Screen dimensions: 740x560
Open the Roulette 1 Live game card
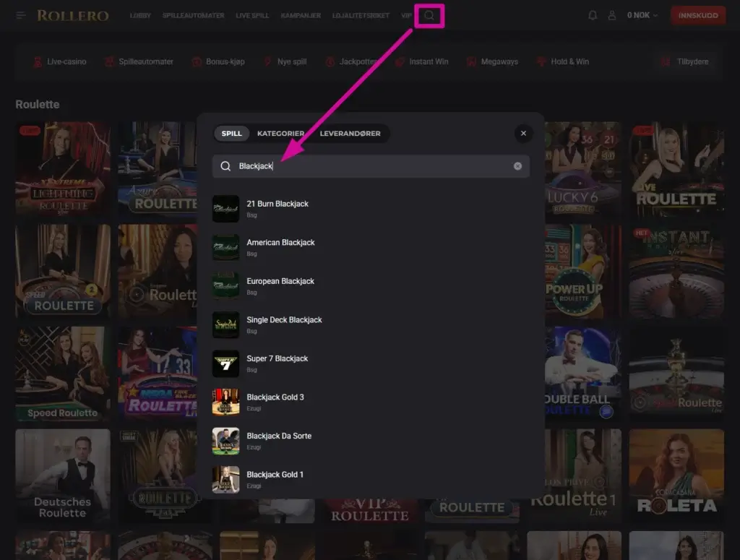pyautogui.click(x=583, y=475)
